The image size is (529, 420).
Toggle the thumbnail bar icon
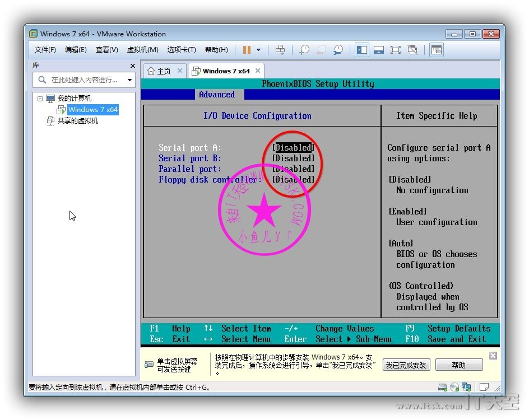coord(379,50)
